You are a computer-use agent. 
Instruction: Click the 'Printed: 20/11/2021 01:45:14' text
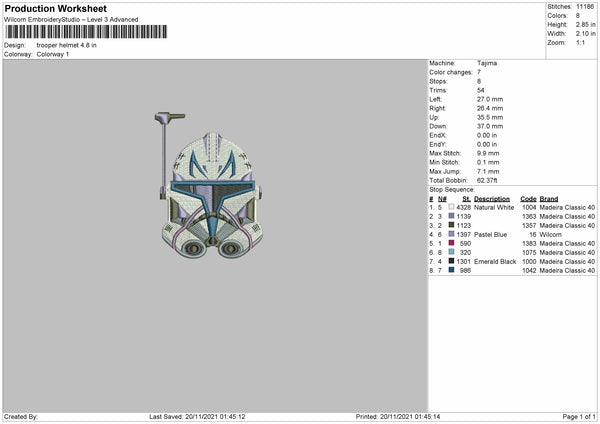(x=398, y=417)
